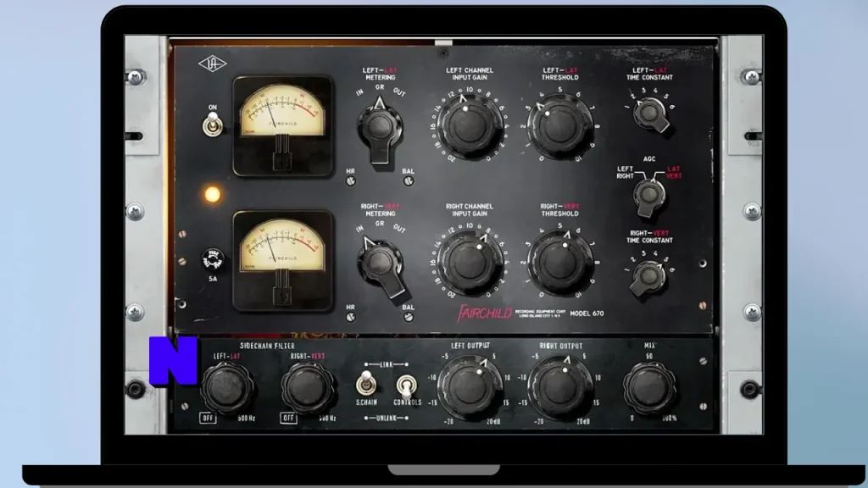The width and height of the screenshot is (868, 488).
Task: Click the SIDECHAIN FILTER label
Action: [x=267, y=346]
